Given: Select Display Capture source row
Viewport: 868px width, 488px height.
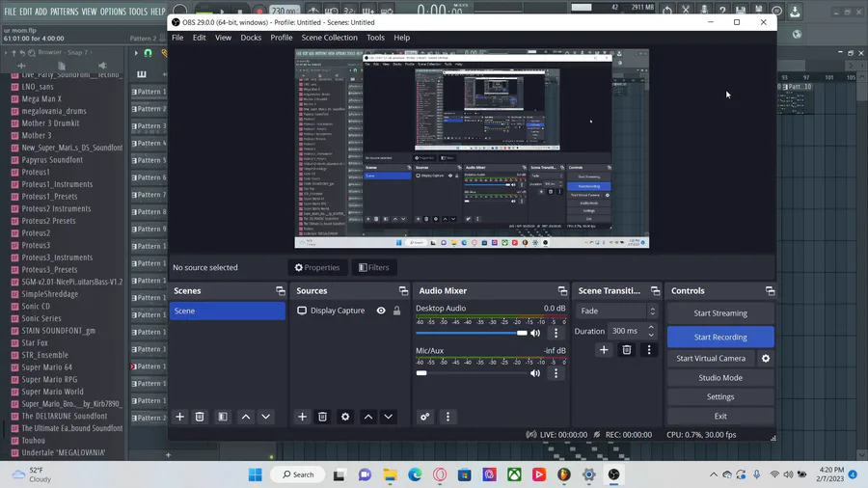Looking at the screenshot, I should pos(349,311).
